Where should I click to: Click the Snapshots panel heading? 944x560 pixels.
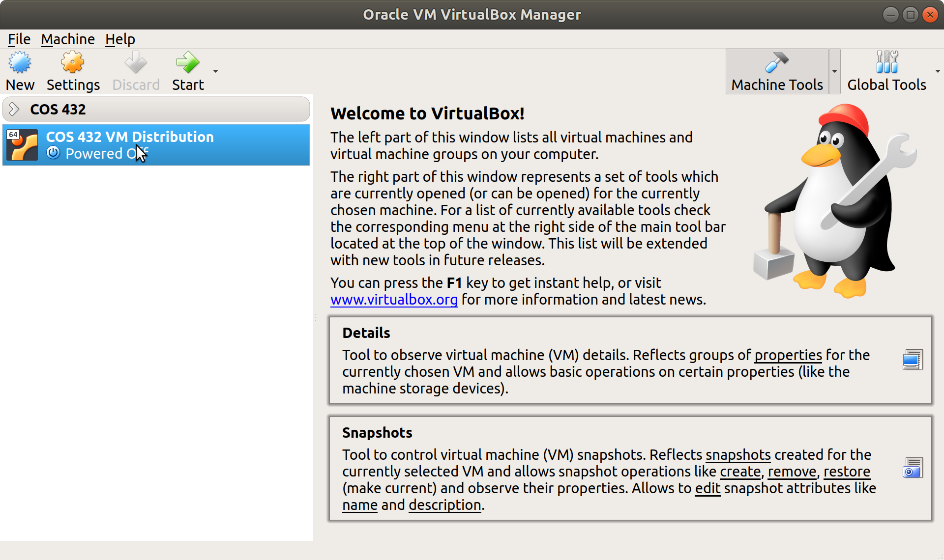tap(377, 433)
